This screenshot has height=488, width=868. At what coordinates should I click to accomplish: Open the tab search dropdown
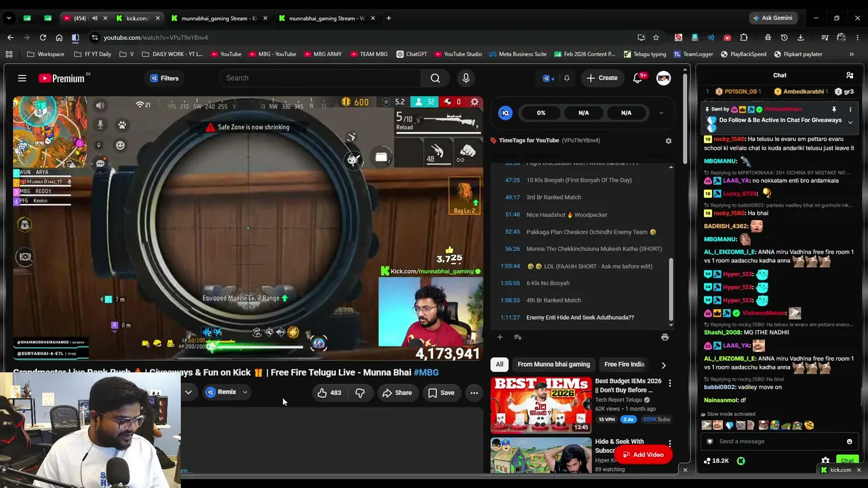click(x=9, y=18)
